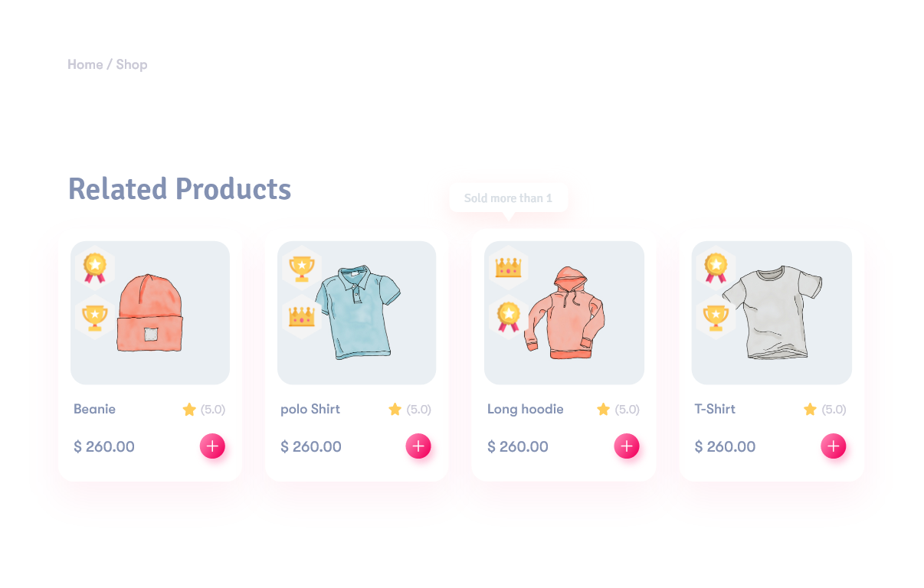This screenshot has width=924, height=588.
Task: Click the Sold more than 1 tooltip
Action: [x=508, y=198]
